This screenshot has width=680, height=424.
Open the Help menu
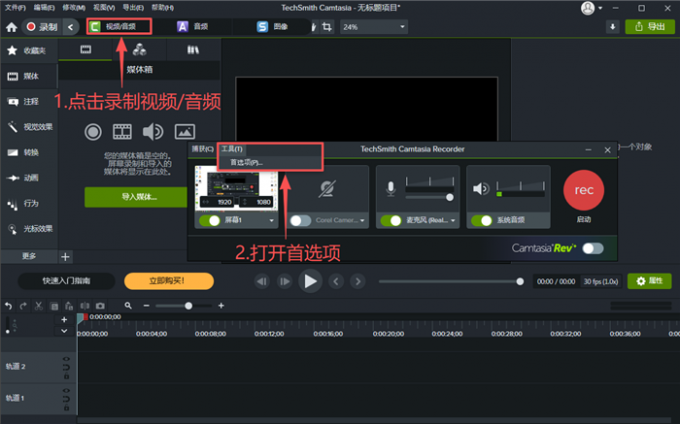tap(162, 8)
